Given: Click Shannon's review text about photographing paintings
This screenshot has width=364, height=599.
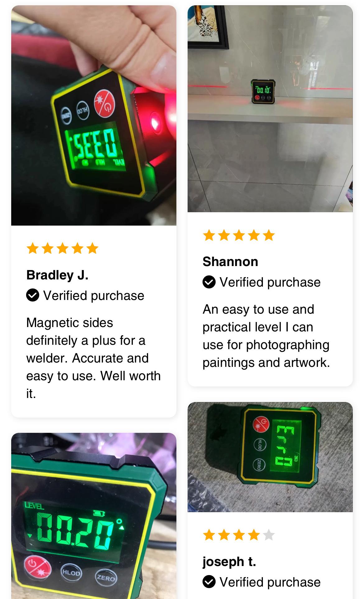Looking at the screenshot, I should click(x=266, y=336).
